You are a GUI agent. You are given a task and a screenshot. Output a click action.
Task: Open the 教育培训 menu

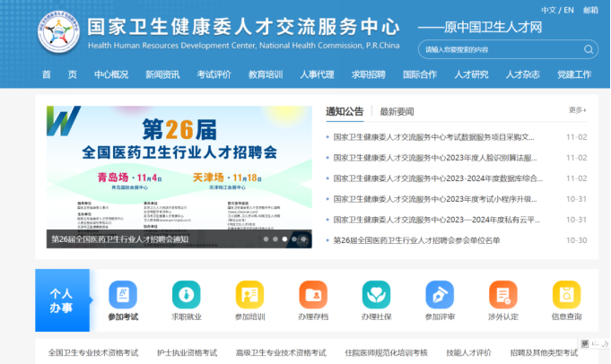tap(266, 74)
